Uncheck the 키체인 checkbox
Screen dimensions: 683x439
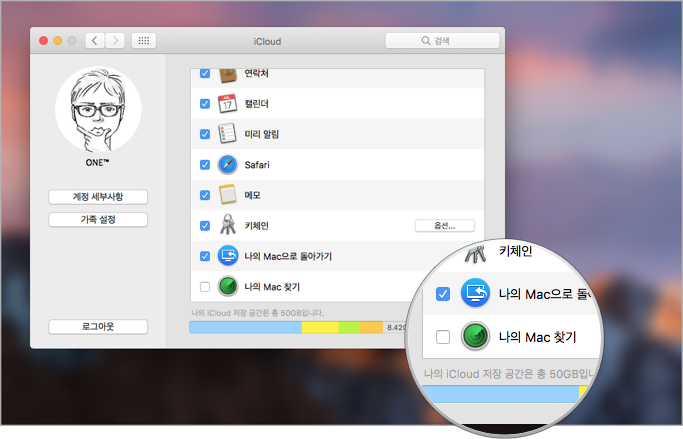click(x=205, y=226)
